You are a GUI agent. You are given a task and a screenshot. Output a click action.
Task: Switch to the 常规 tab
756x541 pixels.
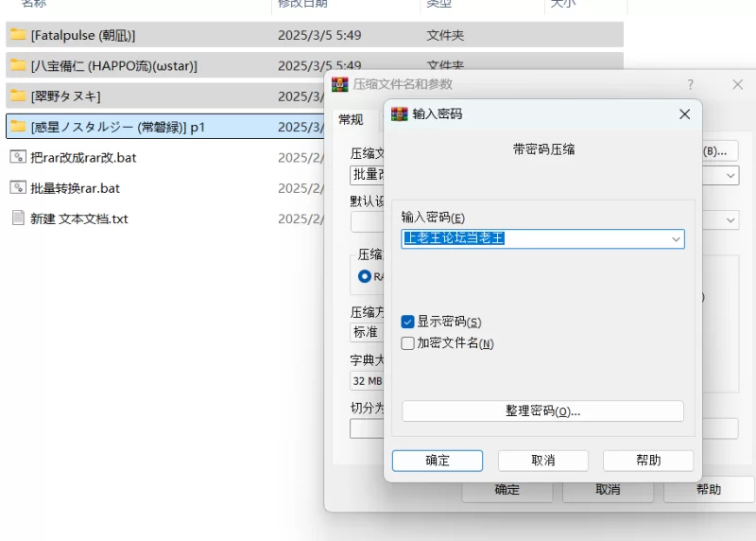[351, 120]
